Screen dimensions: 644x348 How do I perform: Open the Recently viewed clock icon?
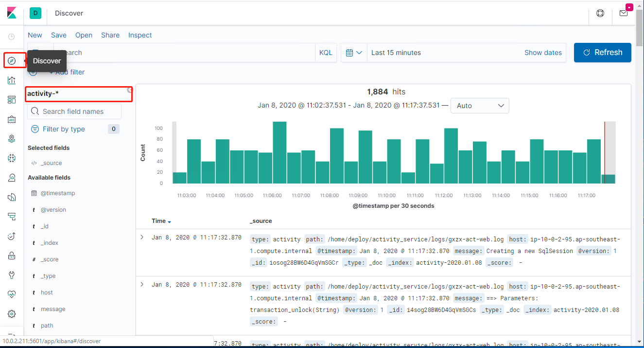(x=12, y=37)
